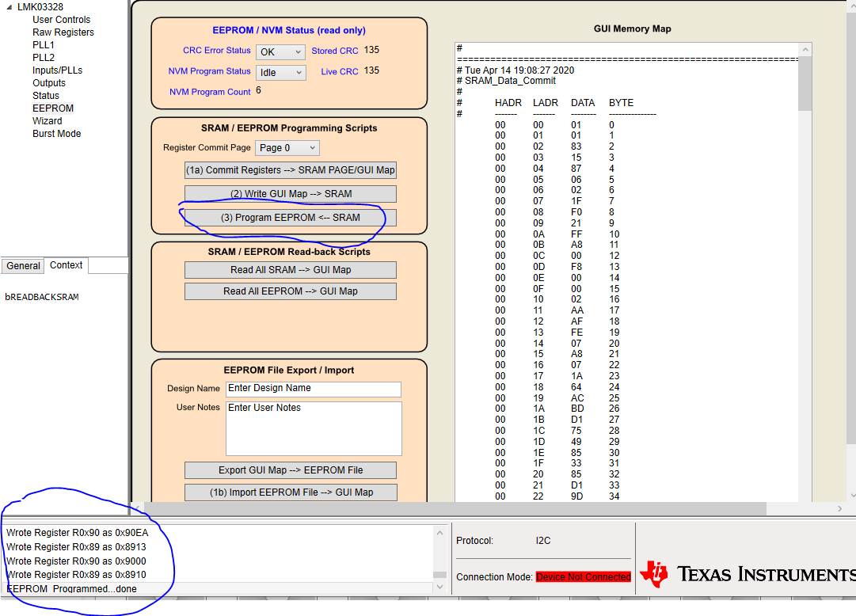856x616 pixels.
Task: Click data value 83 at LADR 02
Action: pos(576,146)
